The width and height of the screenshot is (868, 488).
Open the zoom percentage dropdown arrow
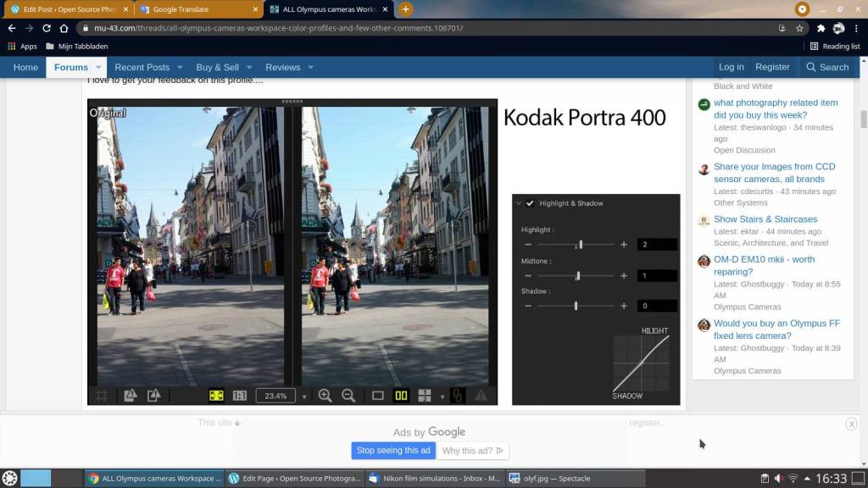click(304, 396)
